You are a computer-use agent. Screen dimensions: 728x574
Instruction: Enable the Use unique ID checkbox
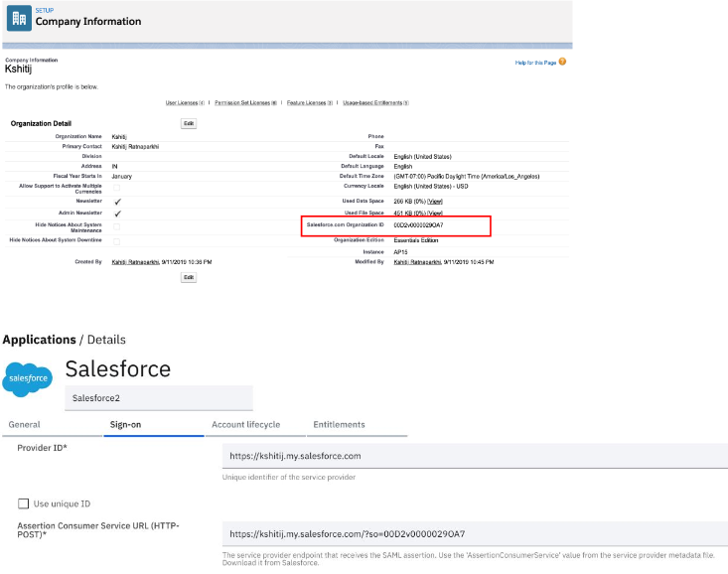23,503
